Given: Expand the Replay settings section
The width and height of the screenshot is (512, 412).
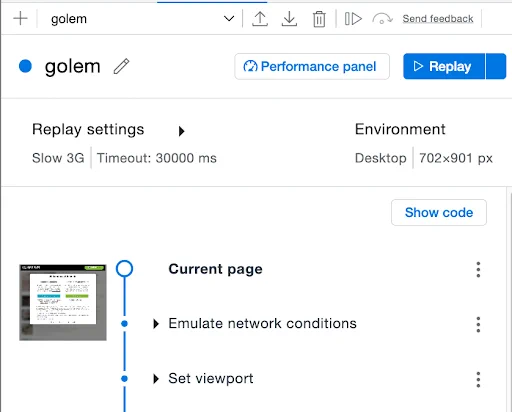Looking at the screenshot, I should (181, 131).
